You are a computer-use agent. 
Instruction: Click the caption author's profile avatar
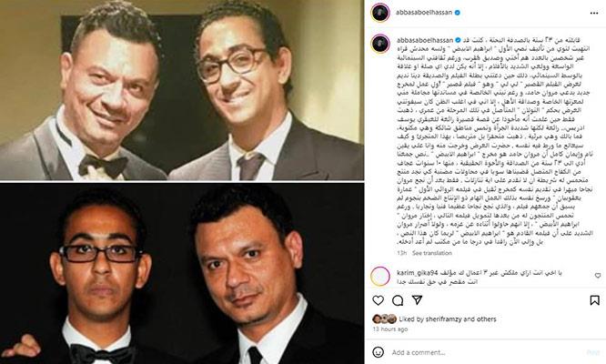tap(380, 44)
